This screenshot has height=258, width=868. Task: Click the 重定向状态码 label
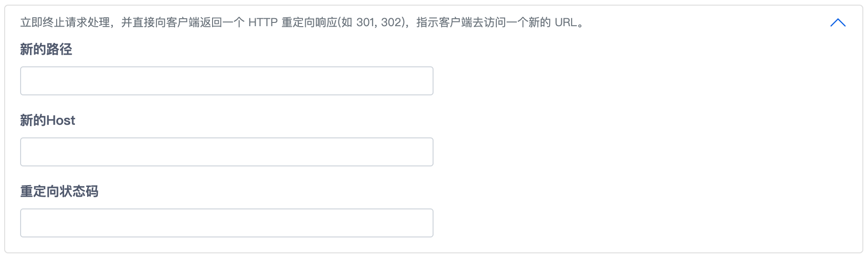(x=59, y=192)
